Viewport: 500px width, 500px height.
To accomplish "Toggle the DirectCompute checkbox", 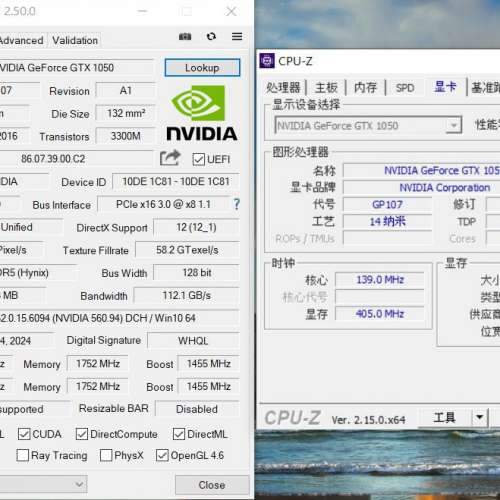I will tap(82, 434).
